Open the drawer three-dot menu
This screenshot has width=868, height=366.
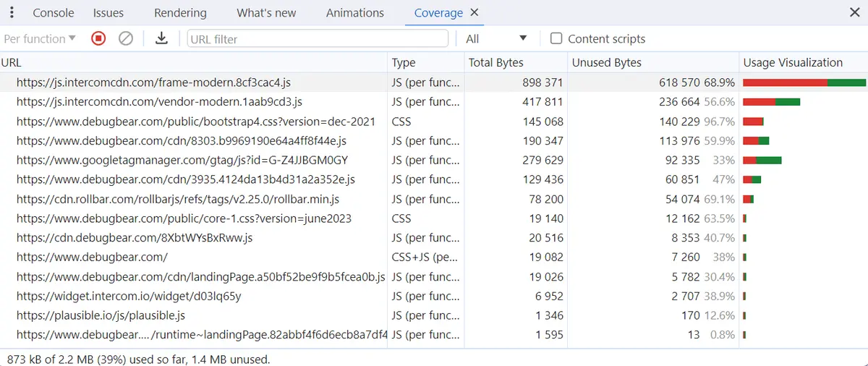point(12,12)
